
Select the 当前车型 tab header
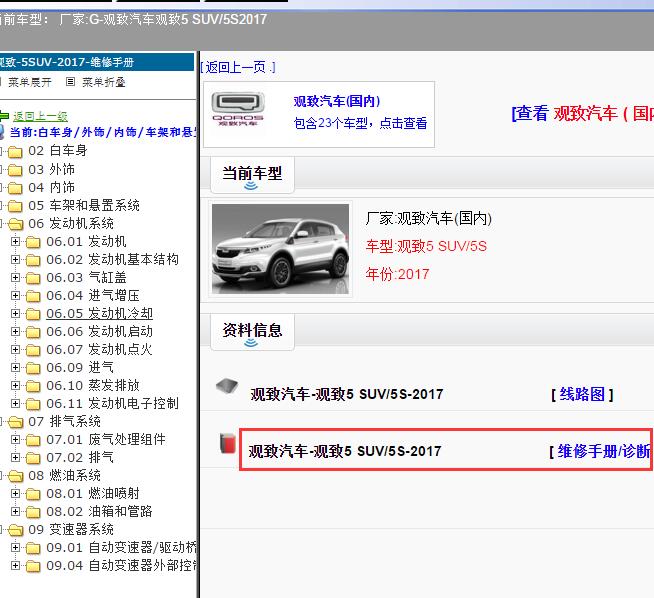252,175
